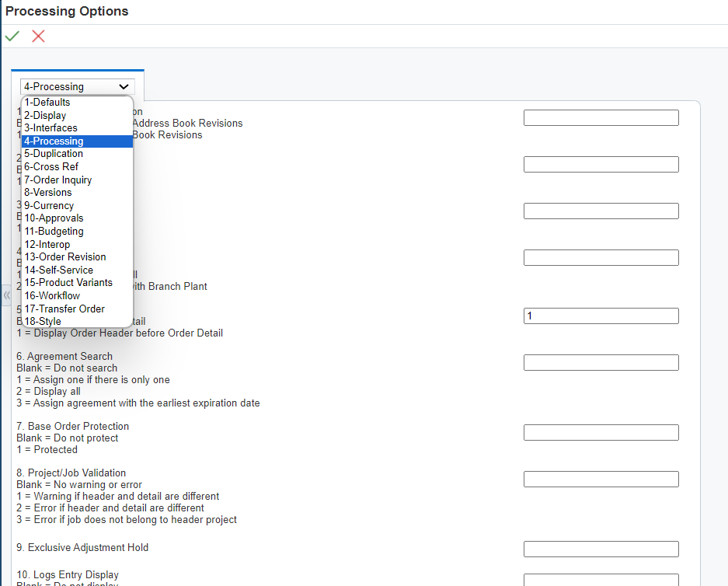728x586 pixels.
Task: Click the green checkmark to accept options
Action: click(12, 36)
